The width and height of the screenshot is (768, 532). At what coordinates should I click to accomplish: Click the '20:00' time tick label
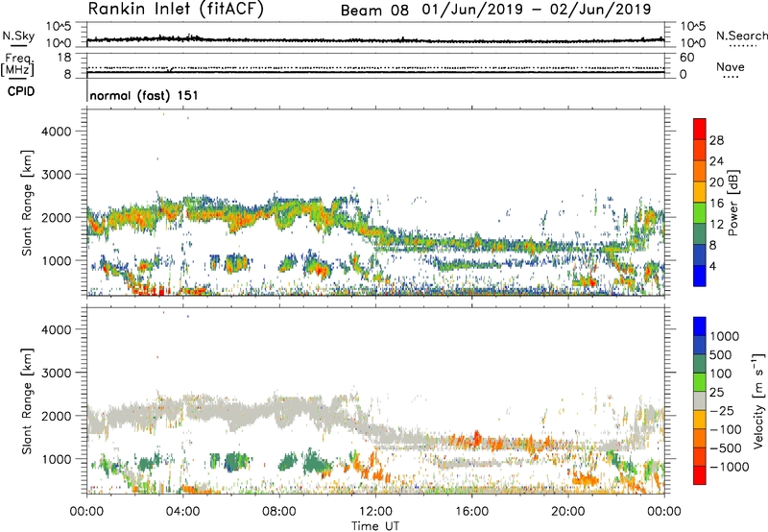pyautogui.click(x=567, y=512)
